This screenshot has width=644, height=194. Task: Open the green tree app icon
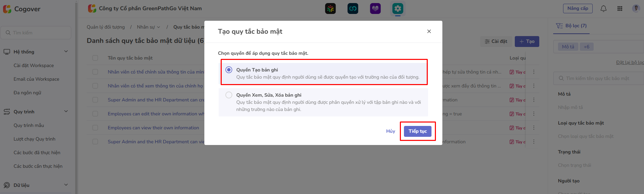click(331, 9)
